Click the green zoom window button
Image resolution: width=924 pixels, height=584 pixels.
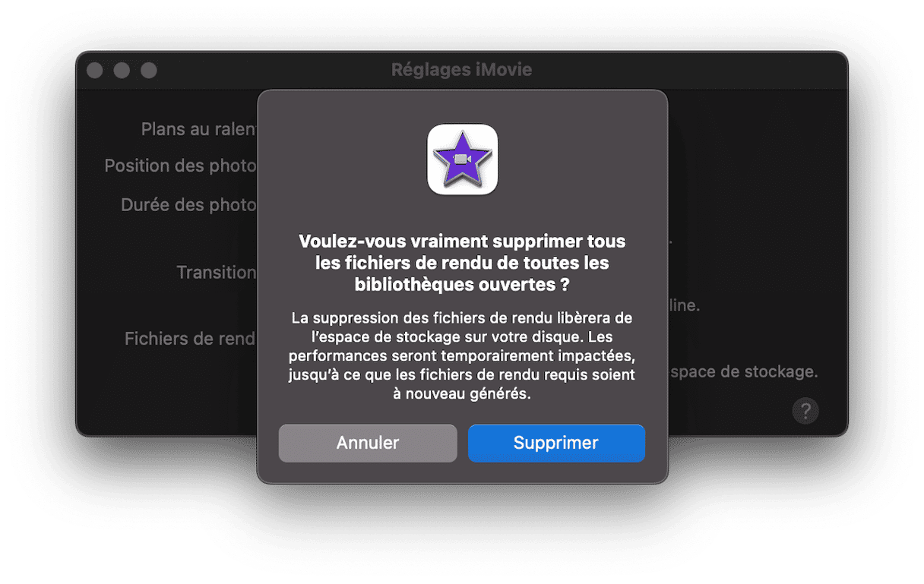point(149,71)
